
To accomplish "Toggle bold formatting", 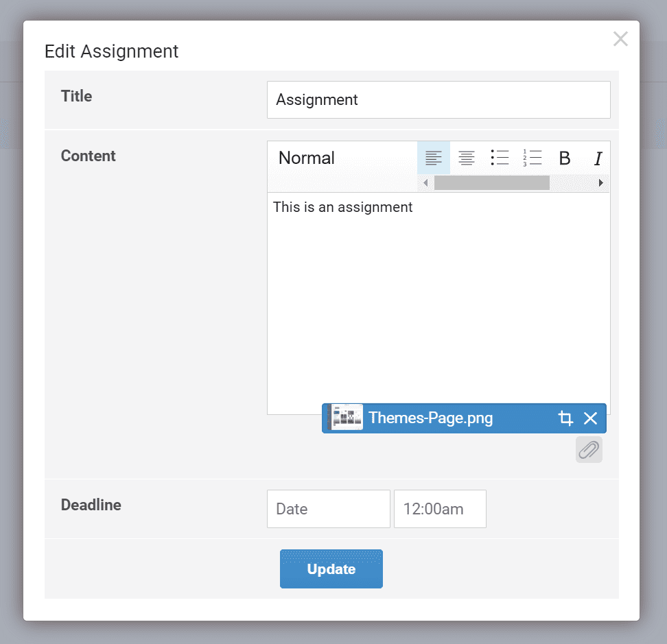I will click(565, 158).
